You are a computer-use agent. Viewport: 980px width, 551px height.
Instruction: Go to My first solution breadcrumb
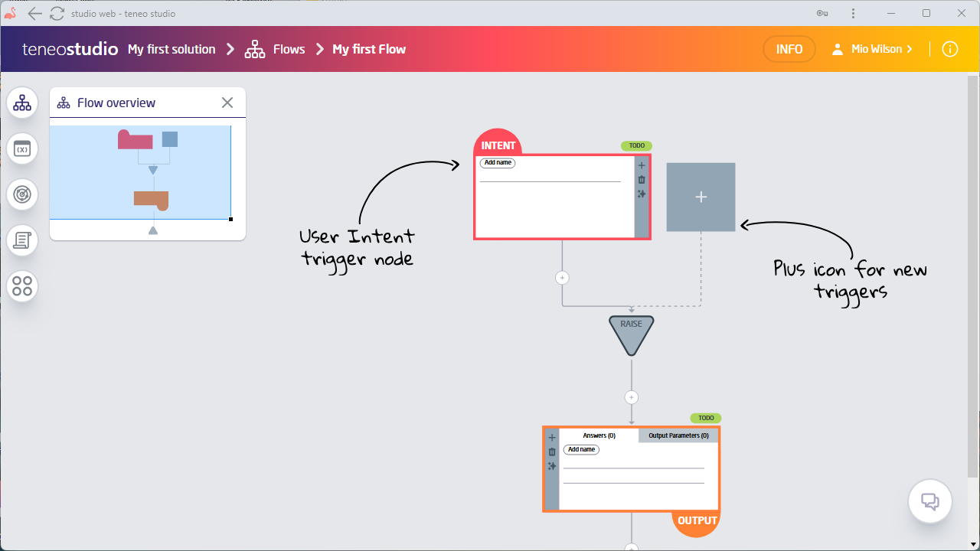pyautogui.click(x=171, y=49)
